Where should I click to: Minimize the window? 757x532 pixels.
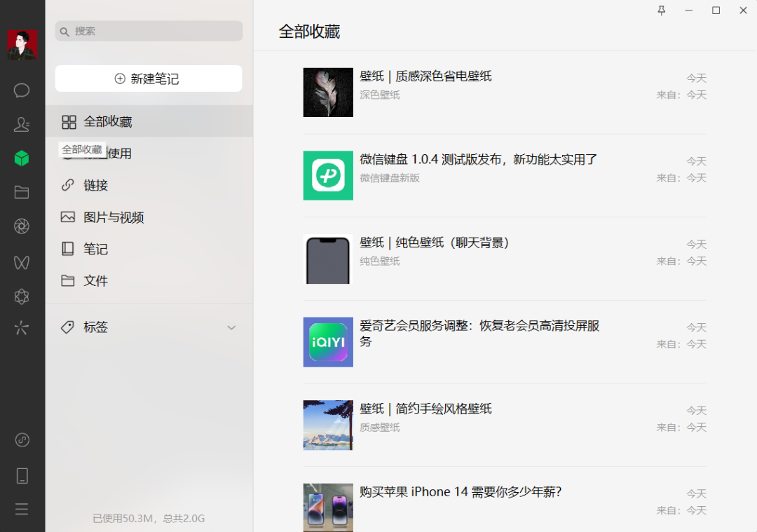click(x=689, y=10)
